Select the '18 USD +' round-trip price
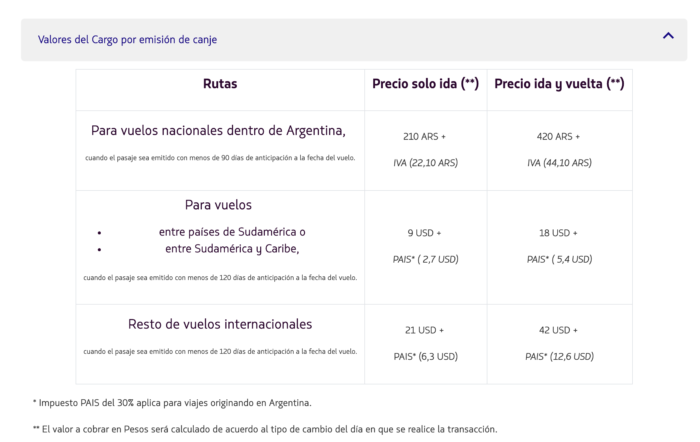 [559, 233]
